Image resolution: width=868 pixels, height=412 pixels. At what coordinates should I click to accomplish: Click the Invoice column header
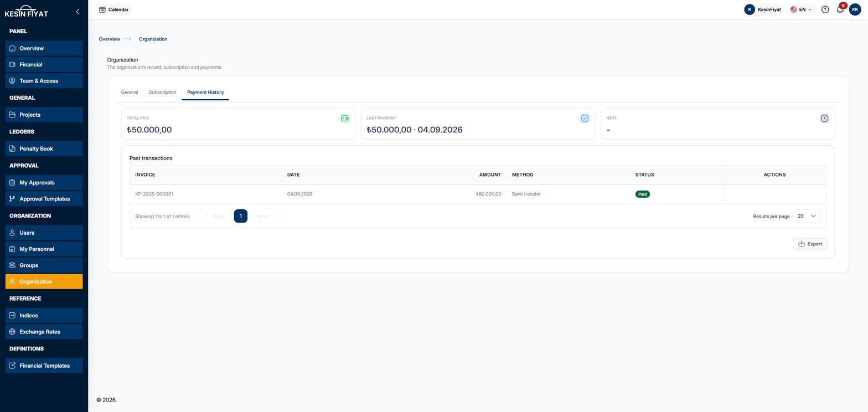145,175
